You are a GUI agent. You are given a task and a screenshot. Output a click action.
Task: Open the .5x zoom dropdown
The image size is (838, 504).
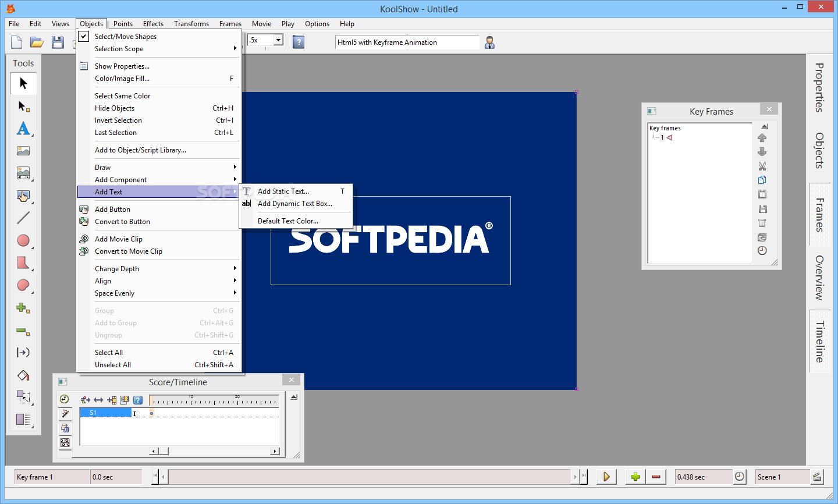(x=278, y=40)
